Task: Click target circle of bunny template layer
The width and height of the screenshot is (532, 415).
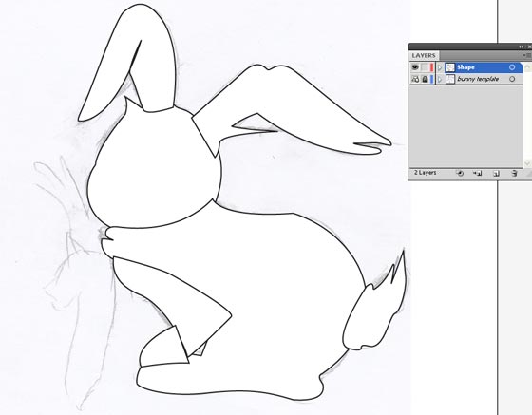Action: pyautogui.click(x=512, y=79)
